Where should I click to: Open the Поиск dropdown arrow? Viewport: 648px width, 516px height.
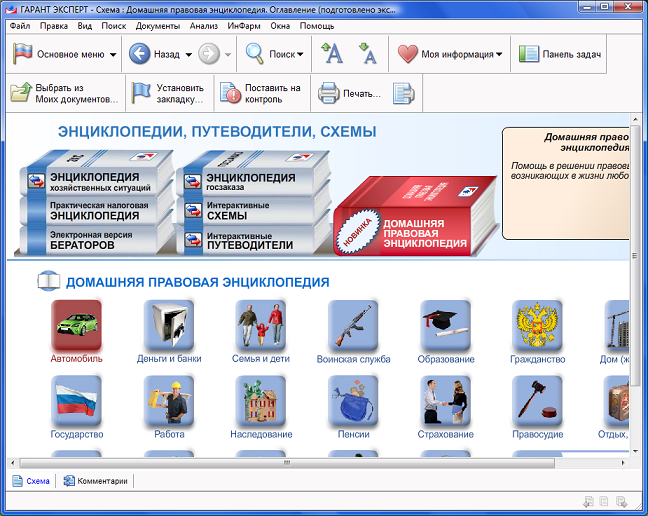[x=300, y=55]
